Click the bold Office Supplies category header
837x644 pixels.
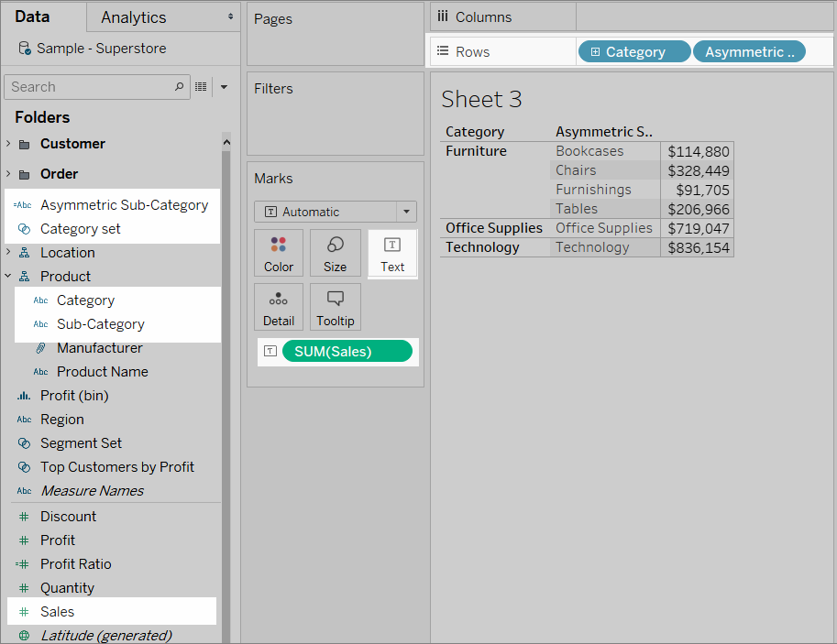pyautogui.click(x=494, y=228)
